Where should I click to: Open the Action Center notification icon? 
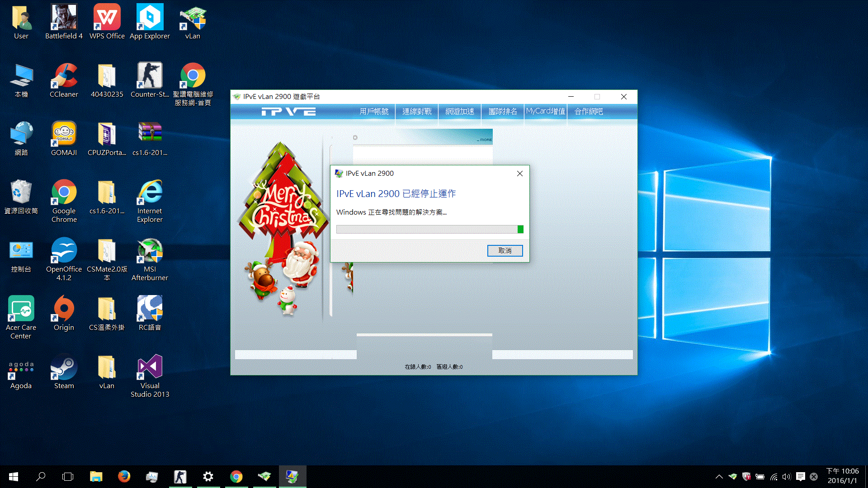coord(800,477)
